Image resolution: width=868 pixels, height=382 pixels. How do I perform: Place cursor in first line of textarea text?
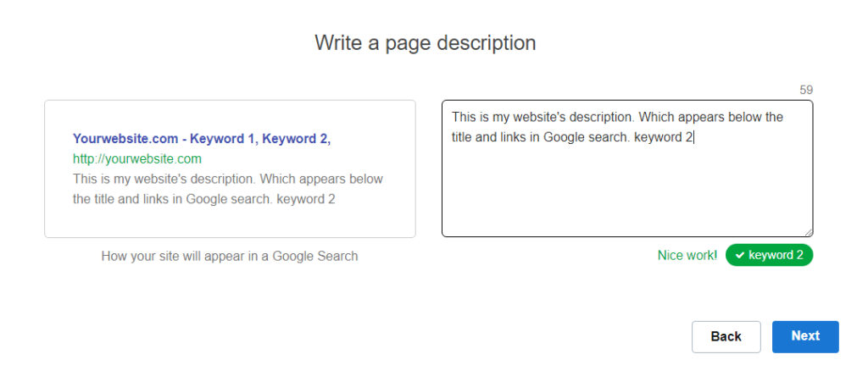617,117
